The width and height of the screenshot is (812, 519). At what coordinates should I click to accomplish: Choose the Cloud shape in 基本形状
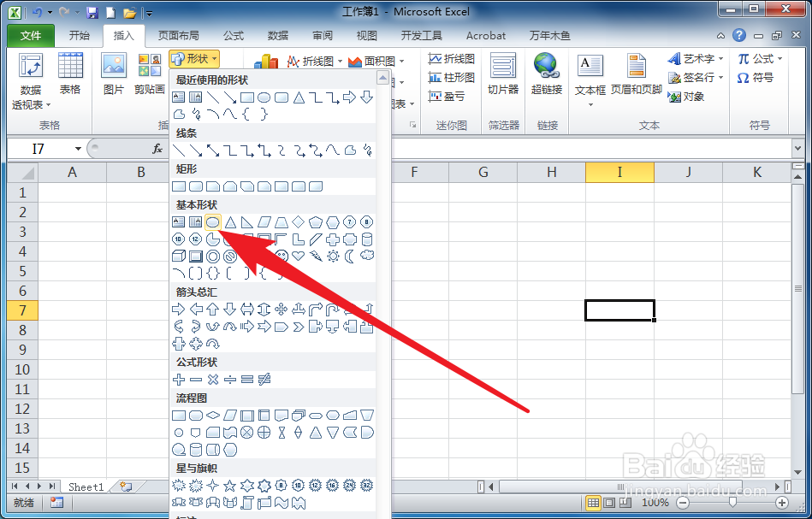[x=367, y=256]
